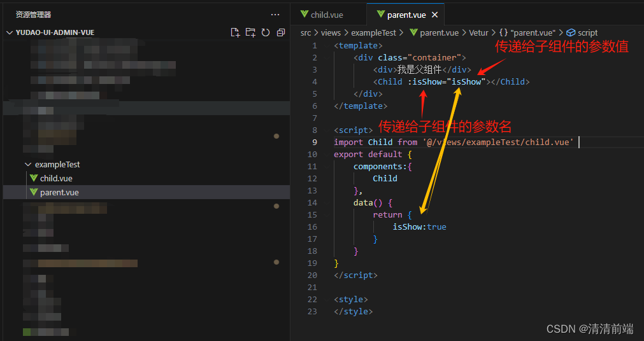
Task: Click the curly braces icon in breadcrumb
Action: [x=503, y=33]
